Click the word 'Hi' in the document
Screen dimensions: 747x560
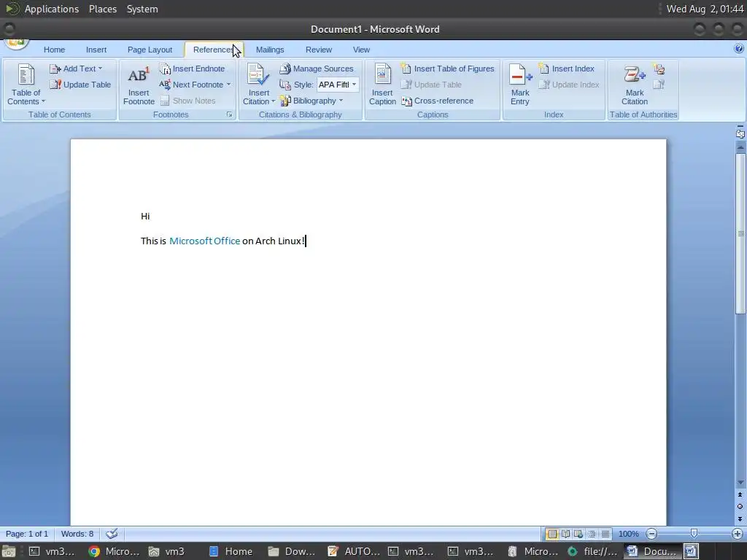click(145, 216)
